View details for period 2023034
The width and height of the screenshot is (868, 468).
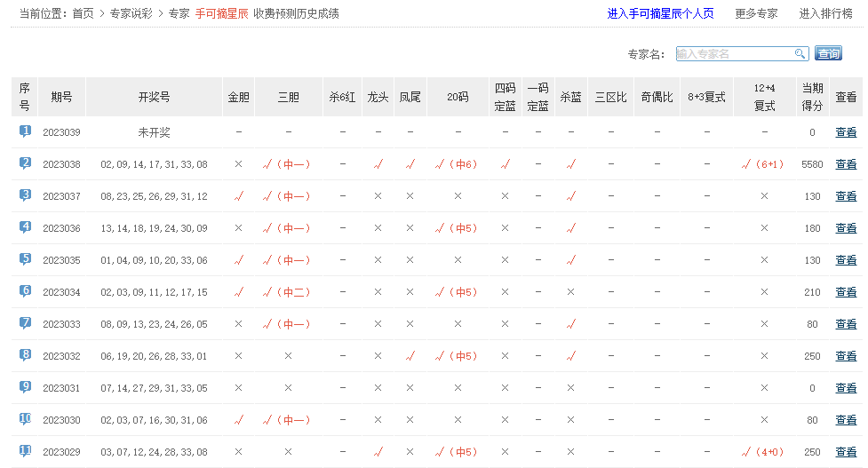(x=846, y=292)
